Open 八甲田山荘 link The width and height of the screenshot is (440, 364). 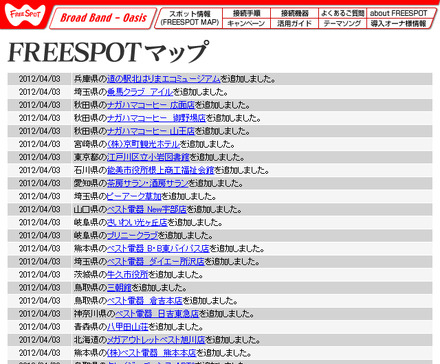pos(127,327)
